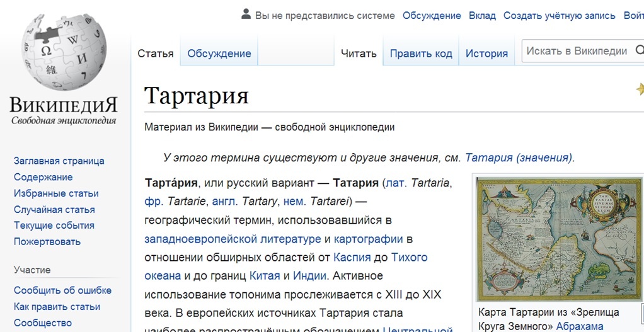
Task: Click Создать учётную запись link
Action: pyautogui.click(x=560, y=16)
